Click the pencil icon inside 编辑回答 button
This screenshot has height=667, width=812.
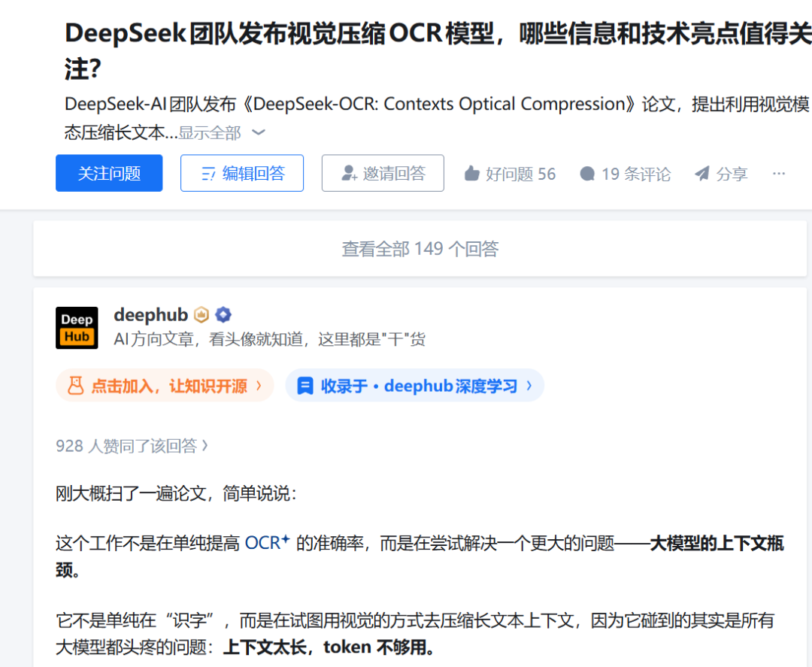coord(208,174)
